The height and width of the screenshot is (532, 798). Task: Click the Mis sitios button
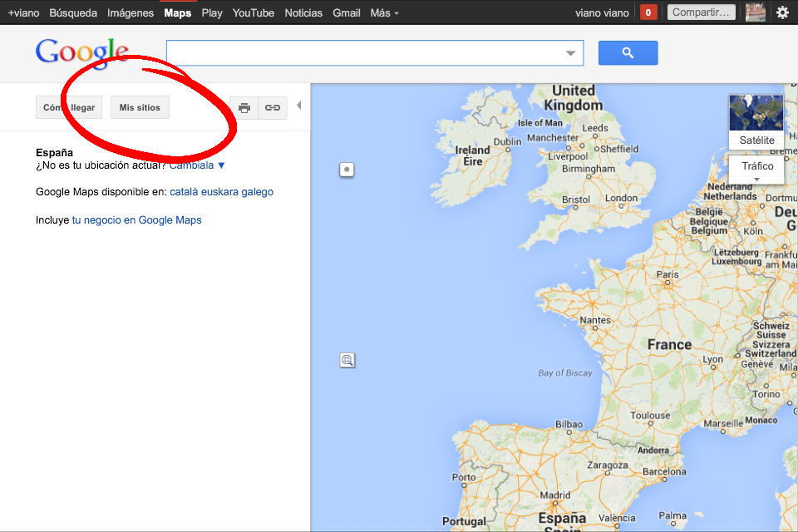(x=140, y=107)
